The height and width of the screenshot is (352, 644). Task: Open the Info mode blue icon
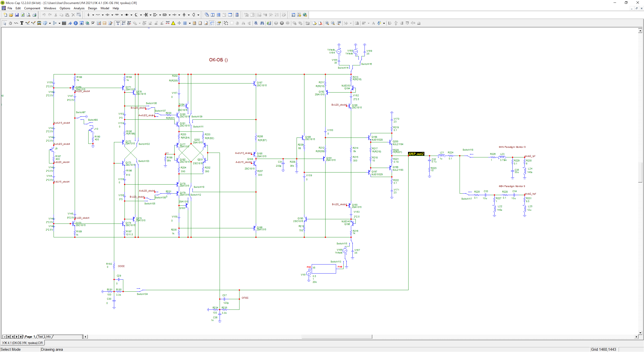76,23
